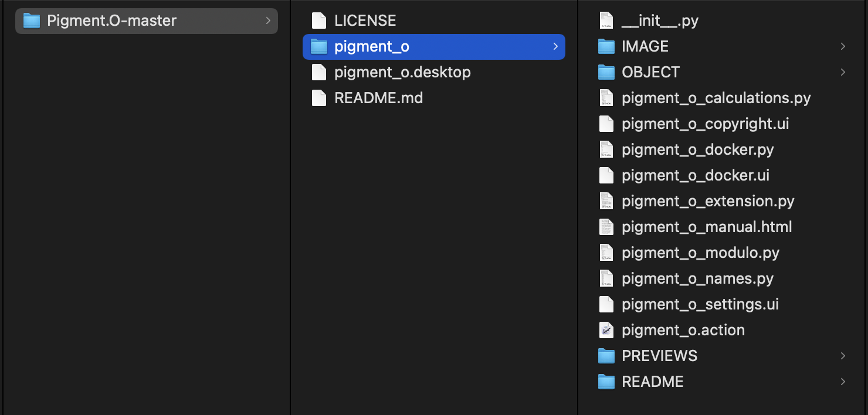The height and width of the screenshot is (415, 868).
Task: Click the pigment_o folder icon
Action: point(318,46)
